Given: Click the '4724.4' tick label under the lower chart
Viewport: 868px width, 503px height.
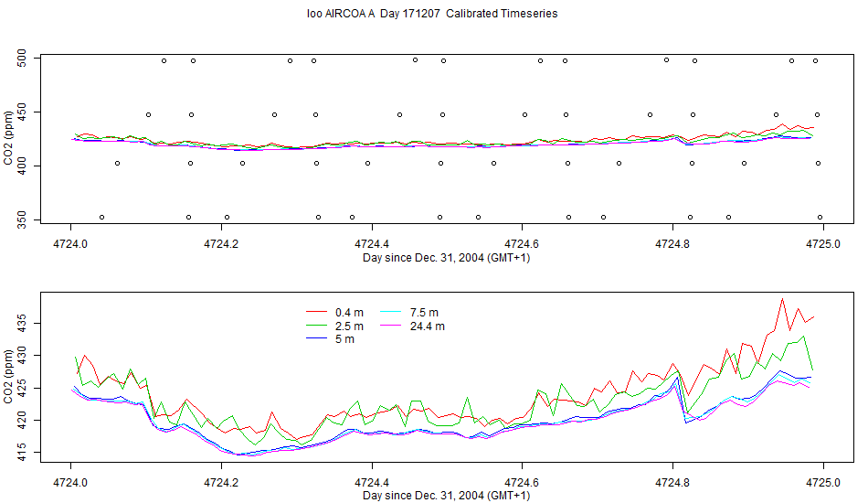Looking at the screenshot, I should coord(372,483).
